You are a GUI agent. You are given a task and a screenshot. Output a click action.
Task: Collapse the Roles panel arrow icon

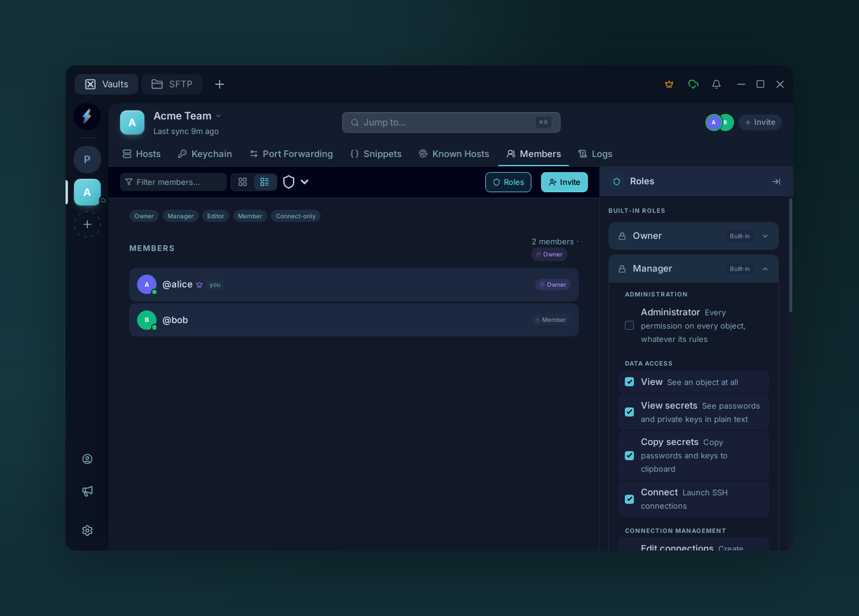[776, 181]
